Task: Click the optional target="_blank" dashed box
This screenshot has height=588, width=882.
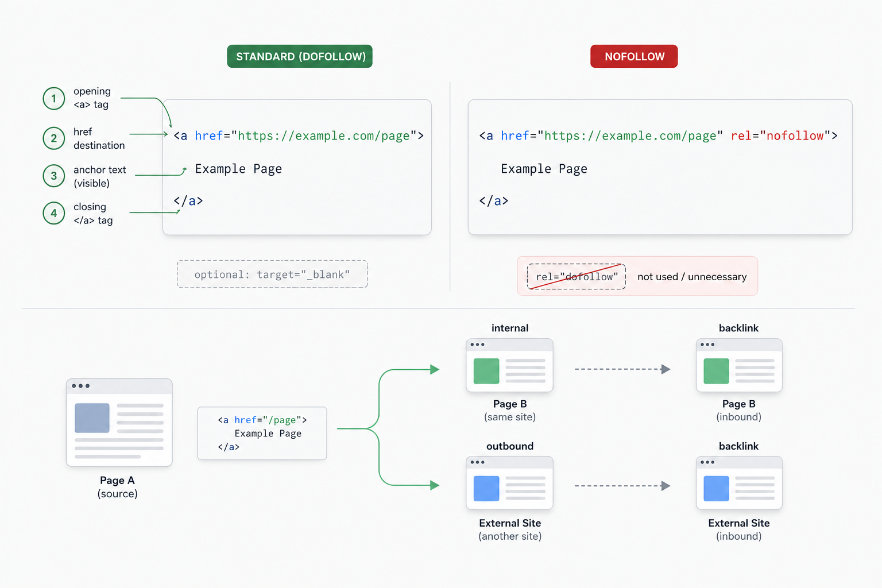Action: pos(272,274)
